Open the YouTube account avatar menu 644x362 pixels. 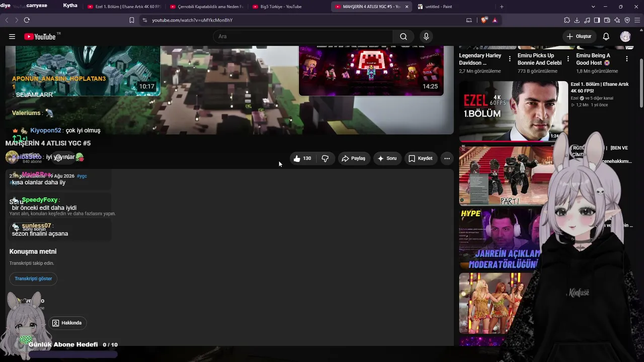point(625,36)
